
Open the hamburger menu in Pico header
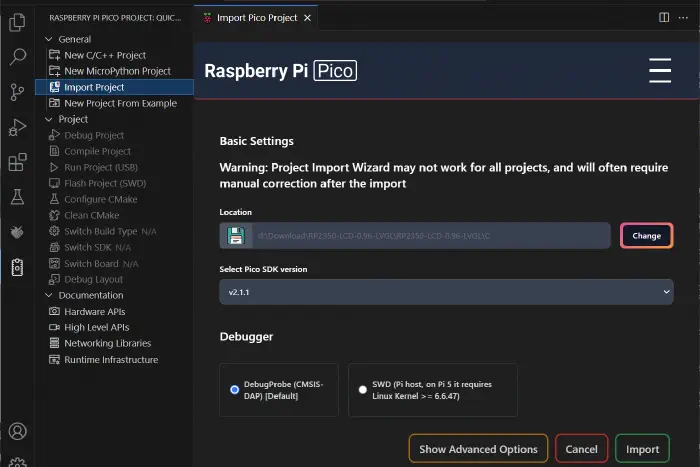pyautogui.click(x=659, y=71)
